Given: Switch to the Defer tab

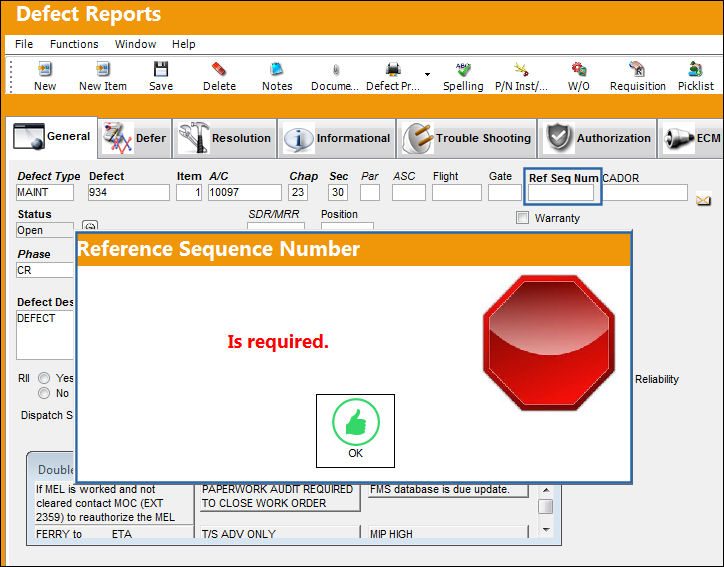Looking at the screenshot, I should coord(135,139).
